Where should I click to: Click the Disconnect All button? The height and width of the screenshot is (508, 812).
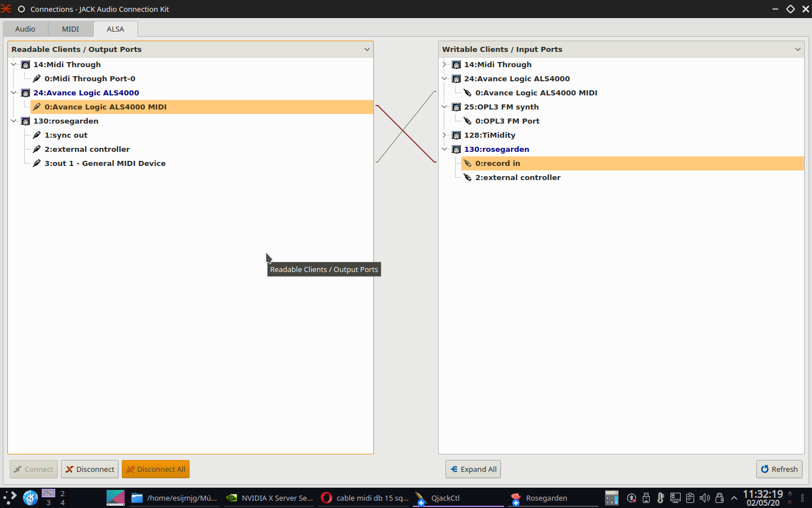click(156, 469)
